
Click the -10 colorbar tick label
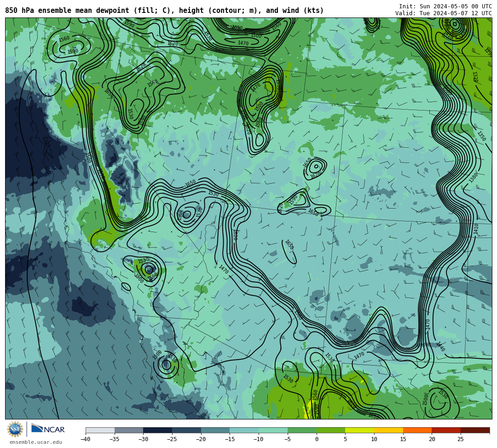(259, 439)
